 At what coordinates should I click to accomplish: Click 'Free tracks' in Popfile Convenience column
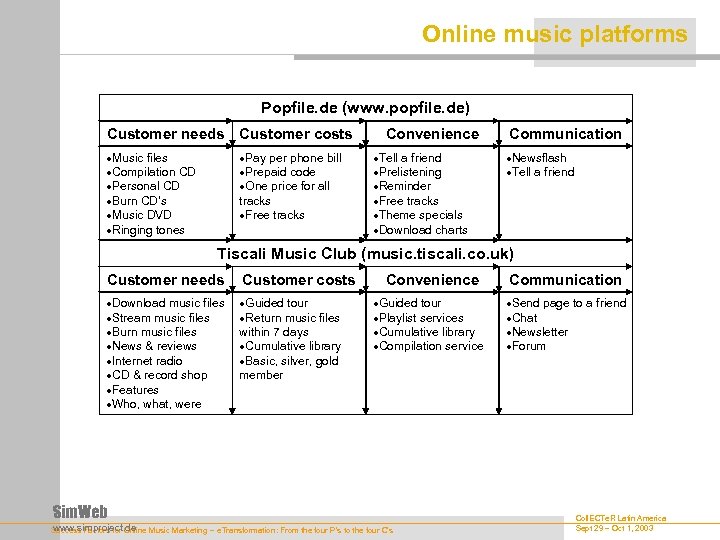pyautogui.click(x=406, y=201)
